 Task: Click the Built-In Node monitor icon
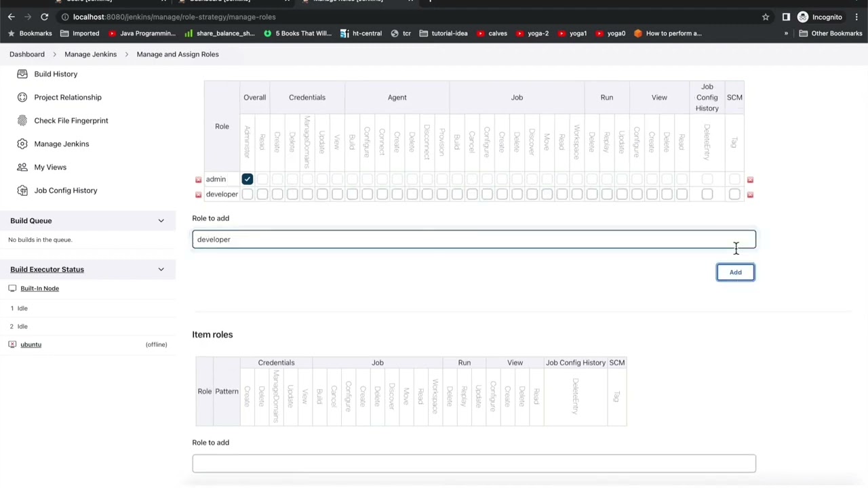click(x=12, y=288)
